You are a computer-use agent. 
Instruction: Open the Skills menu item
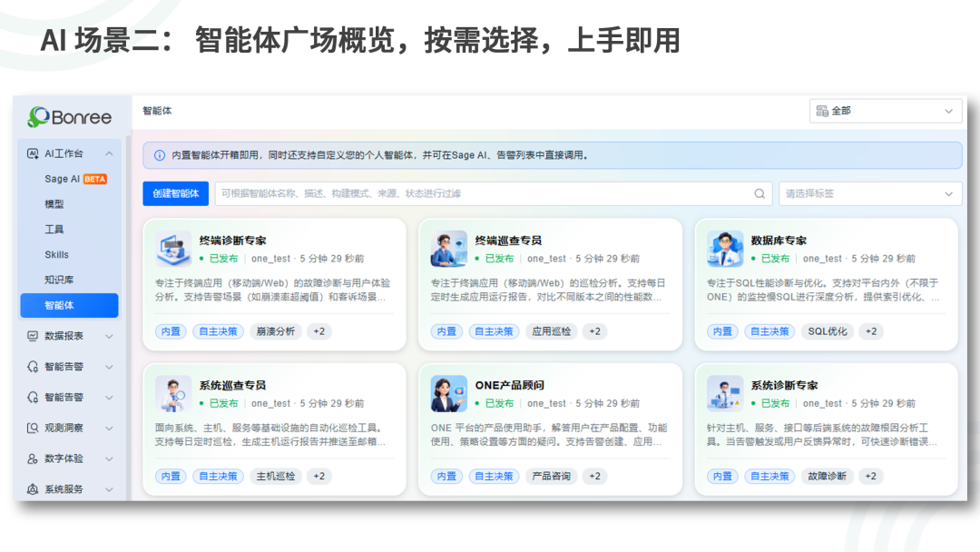point(56,254)
